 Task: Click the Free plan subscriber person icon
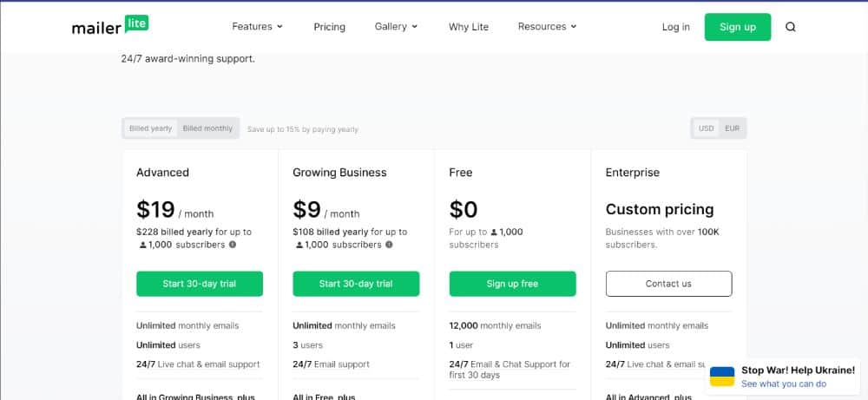pyautogui.click(x=494, y=233)
